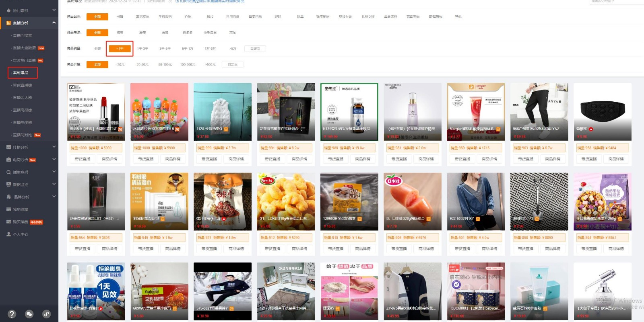
Task: Click the 播主查找 magnifier icon
Action: pyautogui.click(x=8, y=172)
